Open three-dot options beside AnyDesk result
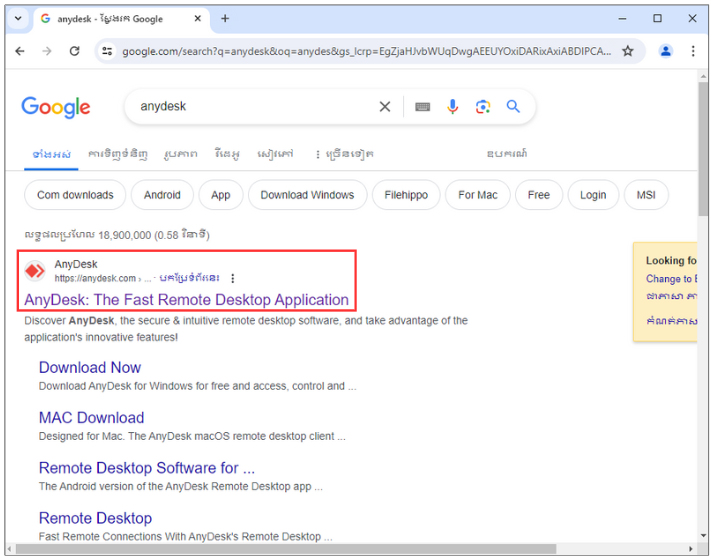Viewport: 712px width, 559px height. [232, 278]
